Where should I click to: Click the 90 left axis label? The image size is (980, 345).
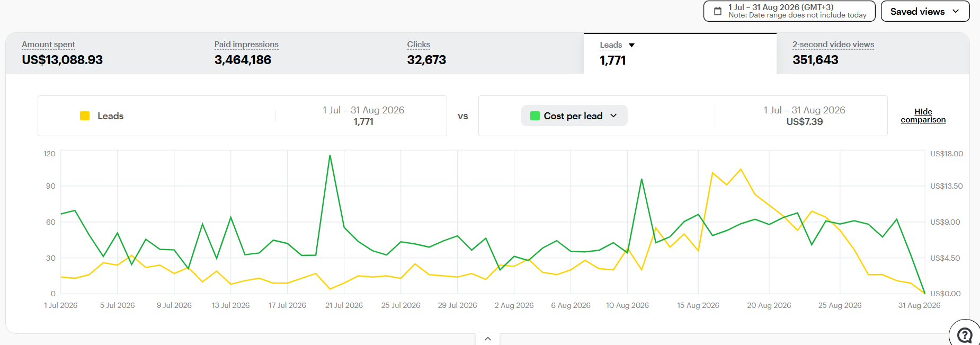tap(50, 186)
